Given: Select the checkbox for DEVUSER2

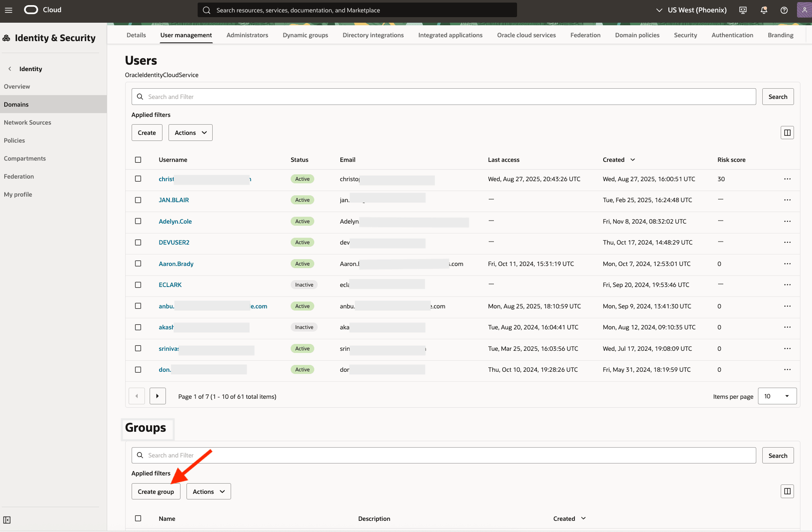Looking at the screenshot, I should [x=138, y=242].
